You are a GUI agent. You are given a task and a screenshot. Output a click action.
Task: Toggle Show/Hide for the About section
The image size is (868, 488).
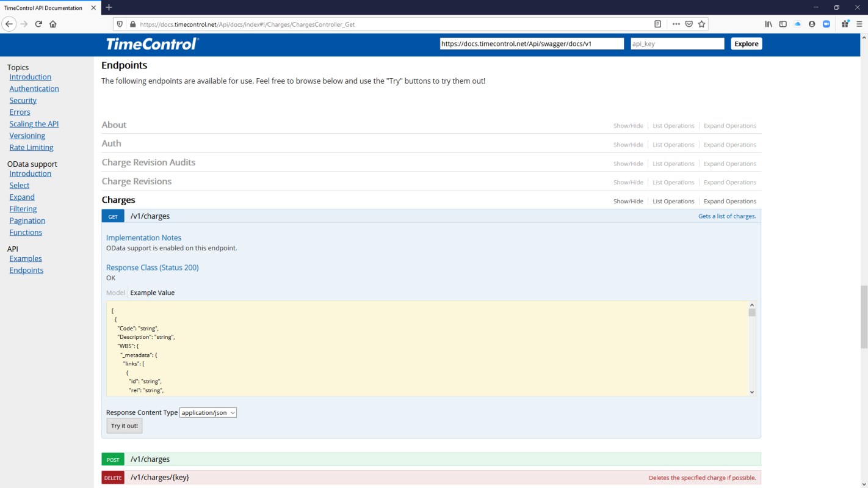click(x=628, y=126)
